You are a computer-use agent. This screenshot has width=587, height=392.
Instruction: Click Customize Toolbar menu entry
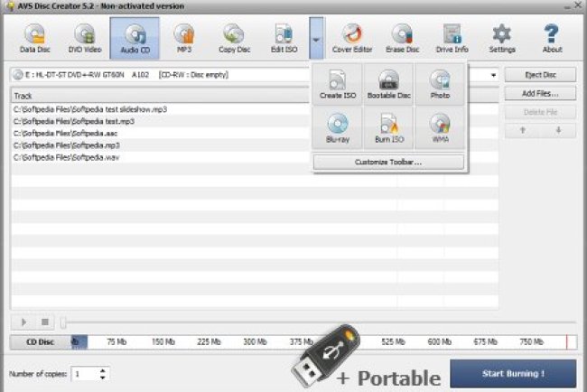(x=388, y=163)
